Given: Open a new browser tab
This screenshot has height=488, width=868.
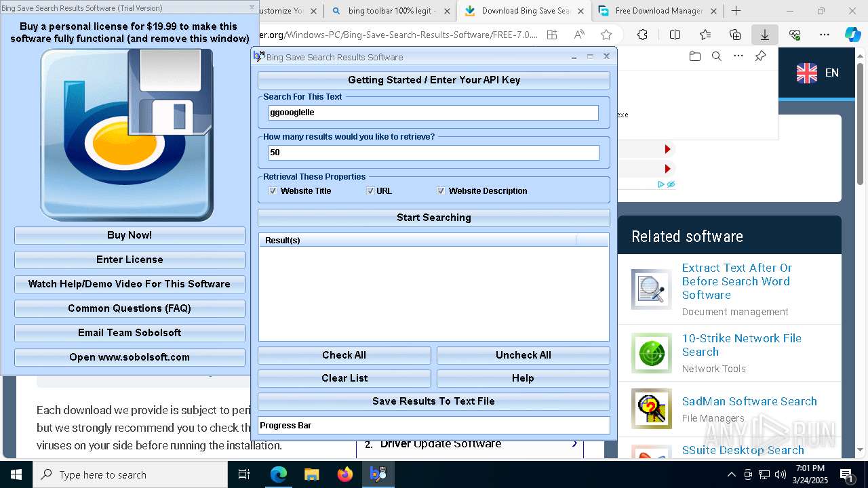Looking at the screenshot, I should pos(736,11).
